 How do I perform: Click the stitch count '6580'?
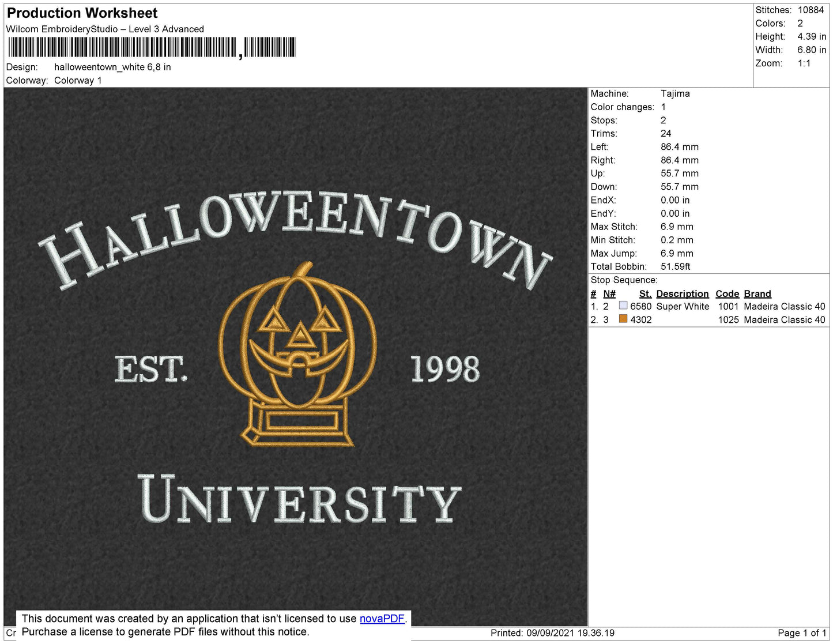[640, 306]
